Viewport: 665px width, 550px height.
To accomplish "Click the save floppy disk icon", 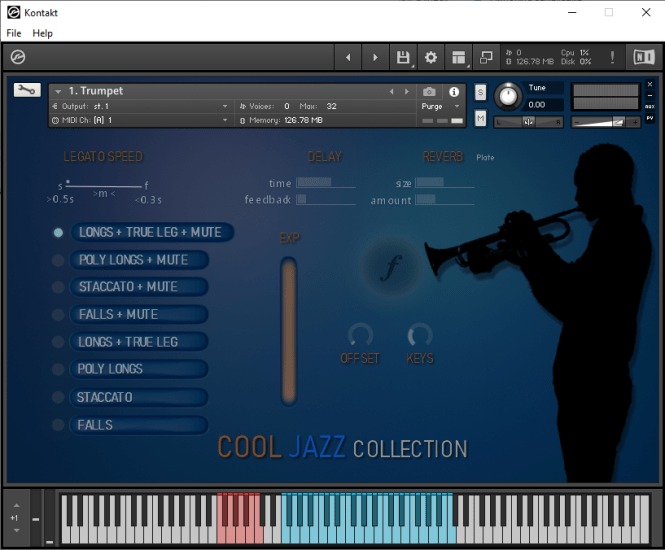I will click(402, 57).
